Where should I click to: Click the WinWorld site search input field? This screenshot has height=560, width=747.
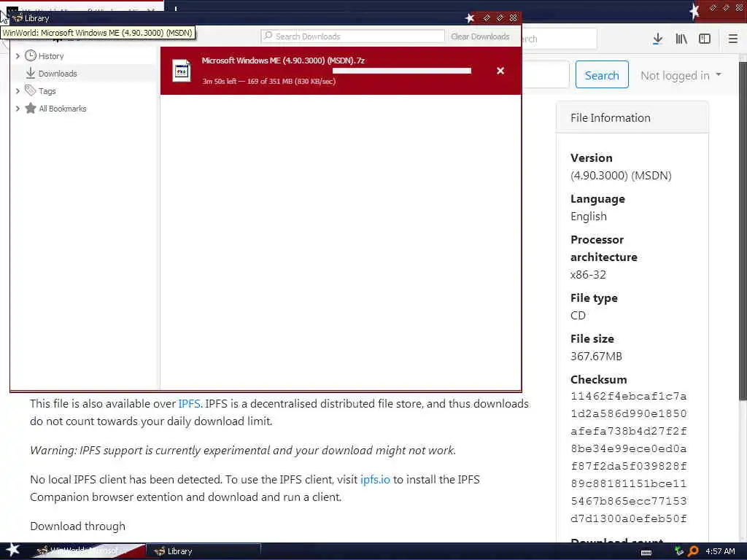546,75
